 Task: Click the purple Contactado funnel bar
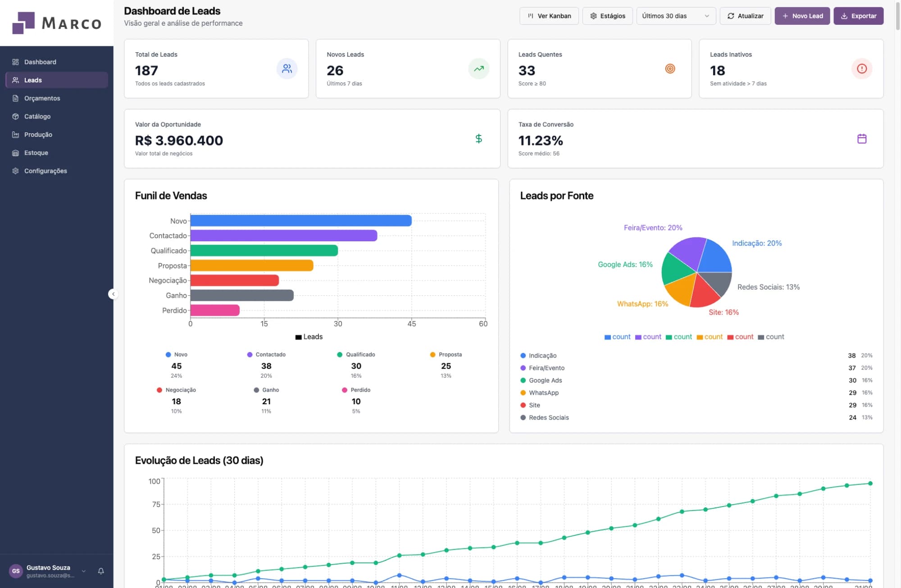coord(284,235)
